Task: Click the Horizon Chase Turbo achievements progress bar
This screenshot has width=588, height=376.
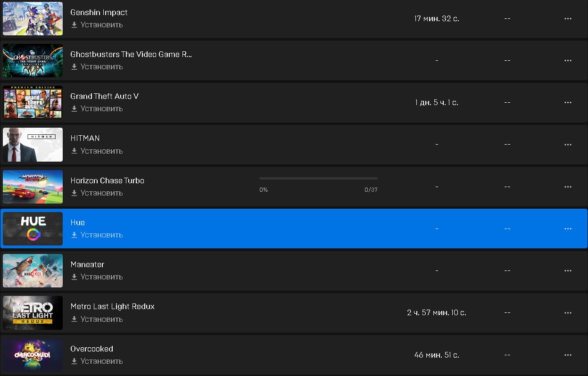Action: pyautogui.click(x=318, y=179)
